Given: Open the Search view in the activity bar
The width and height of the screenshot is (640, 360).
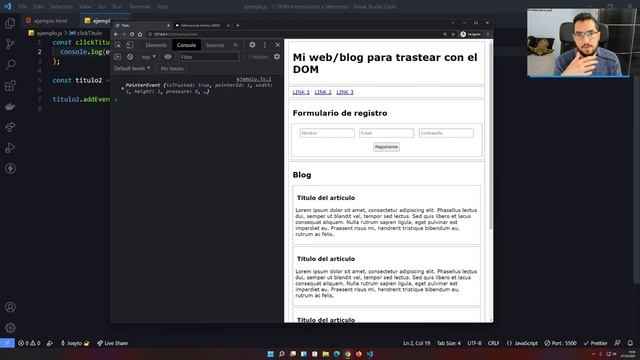Looking at the screenshot, I should point(10,64).
